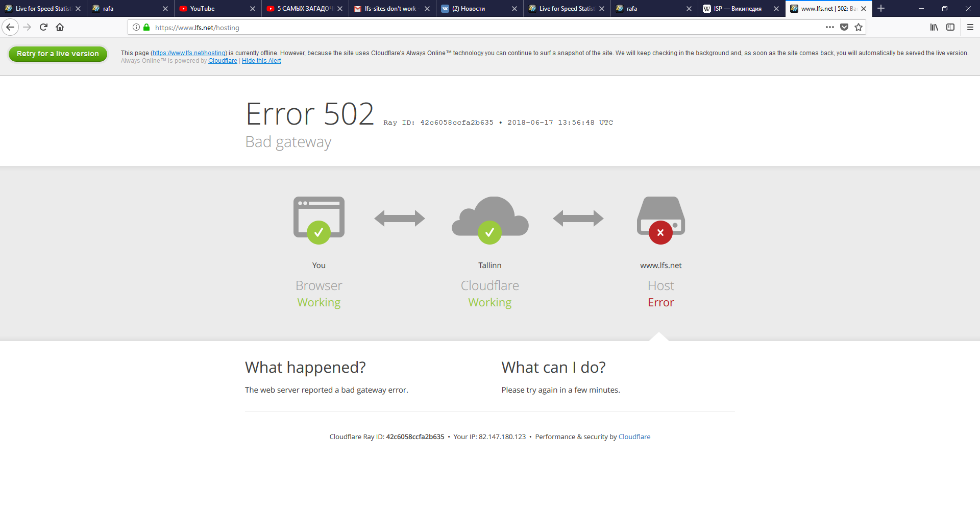This screenshot has height=531, width=980.
Task: Click the 'Tallinn' location label
Action: point(490,265)
